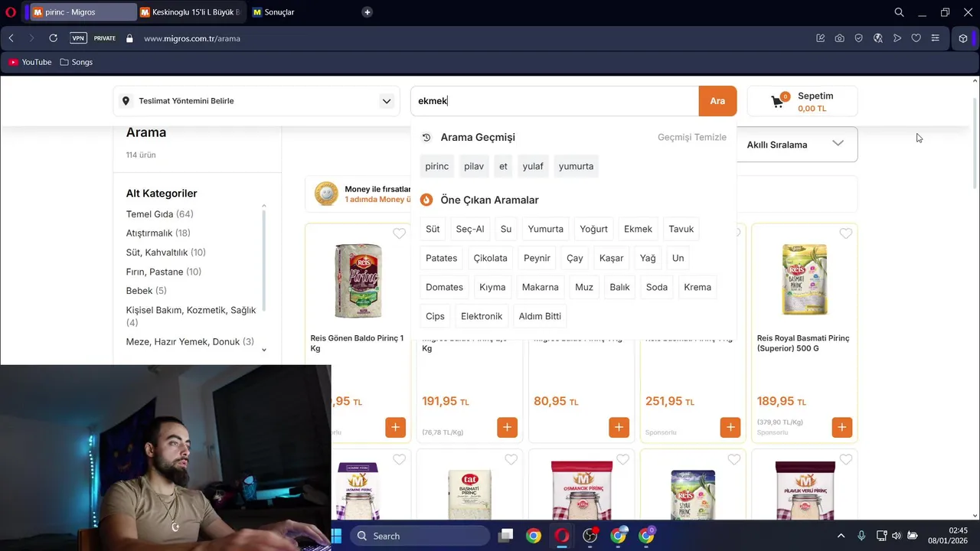Click the subcategory list down arrow
The width and height of the screenshot is (980, 551).
pyautogui.click(x=264, y=350)
